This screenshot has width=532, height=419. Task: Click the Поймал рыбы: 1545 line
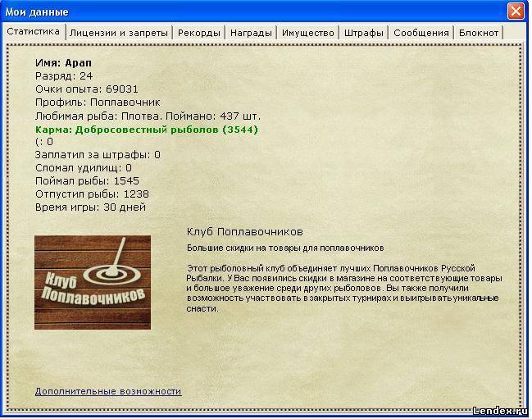click(87, 181)
